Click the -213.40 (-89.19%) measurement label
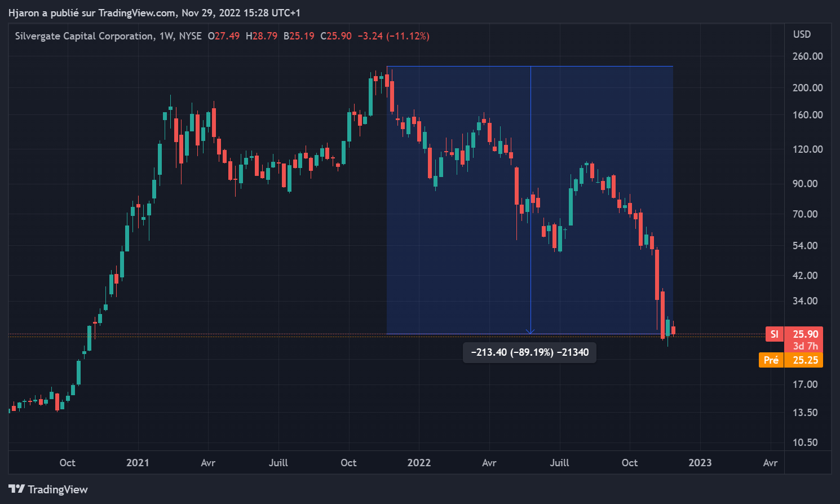The image size is (840, 504). pos(529,352)
